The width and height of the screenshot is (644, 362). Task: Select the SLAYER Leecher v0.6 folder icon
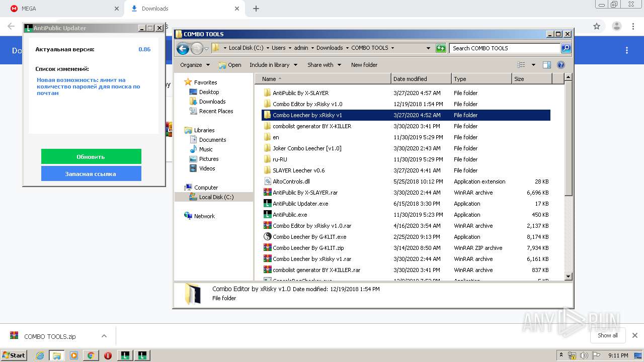click(x=267, y=170)
